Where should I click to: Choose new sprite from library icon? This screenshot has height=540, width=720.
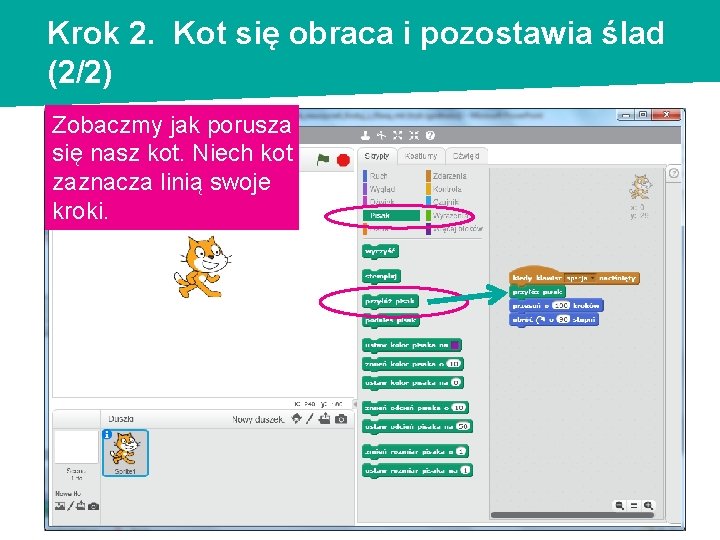click(297, 419)
